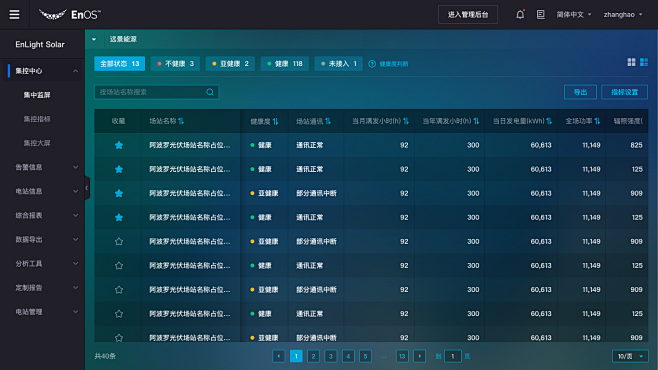Open 集中监屏 submenu item
Image resolution: width=658 pixels, height=370 pixels.
tap(37, 95)
